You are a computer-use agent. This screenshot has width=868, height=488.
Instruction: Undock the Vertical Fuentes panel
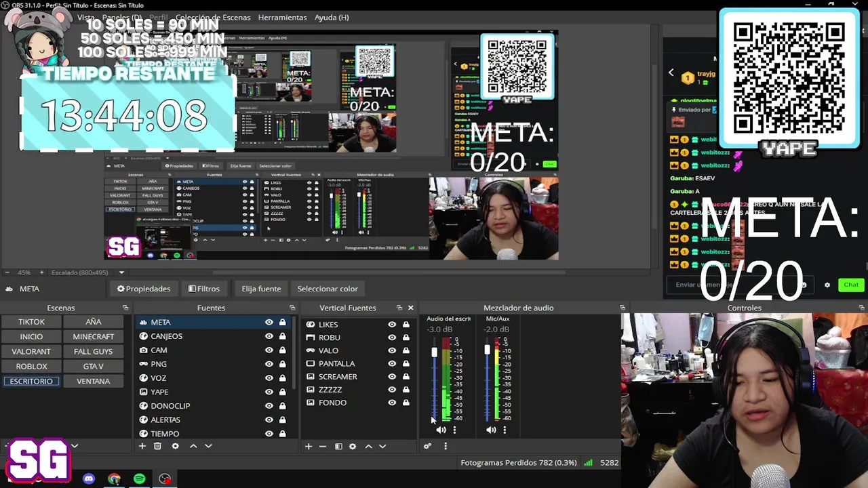pos(399,308)
